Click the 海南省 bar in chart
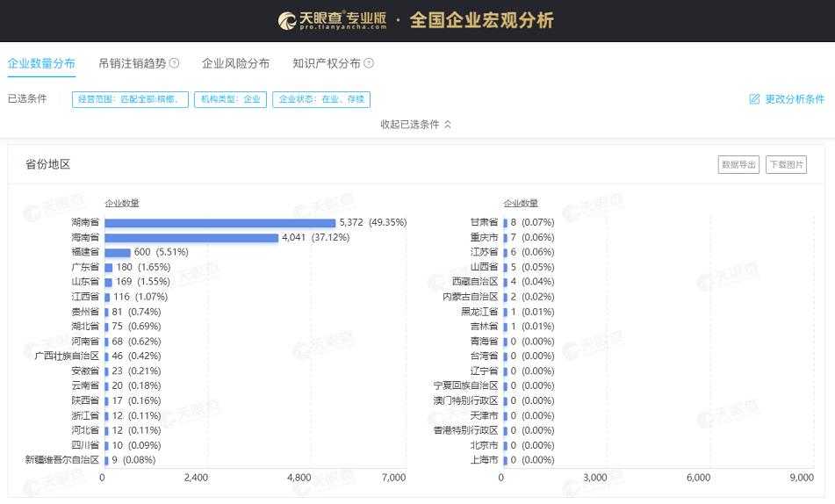Image resolution: width=835 pixels, height=504 pixels. pos(191,238)
